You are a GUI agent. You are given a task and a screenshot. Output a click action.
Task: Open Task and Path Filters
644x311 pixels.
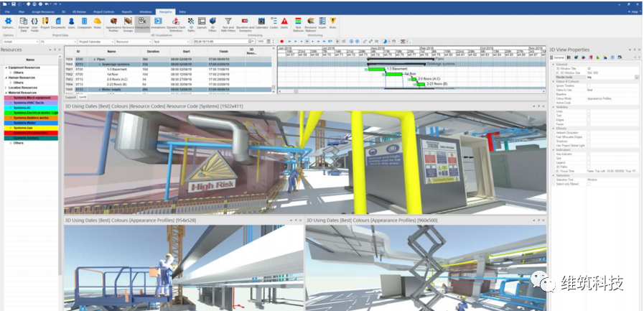228,24
